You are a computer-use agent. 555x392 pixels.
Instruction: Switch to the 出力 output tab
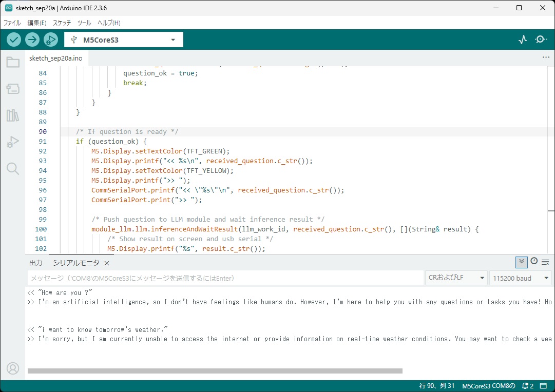(36, 263)
